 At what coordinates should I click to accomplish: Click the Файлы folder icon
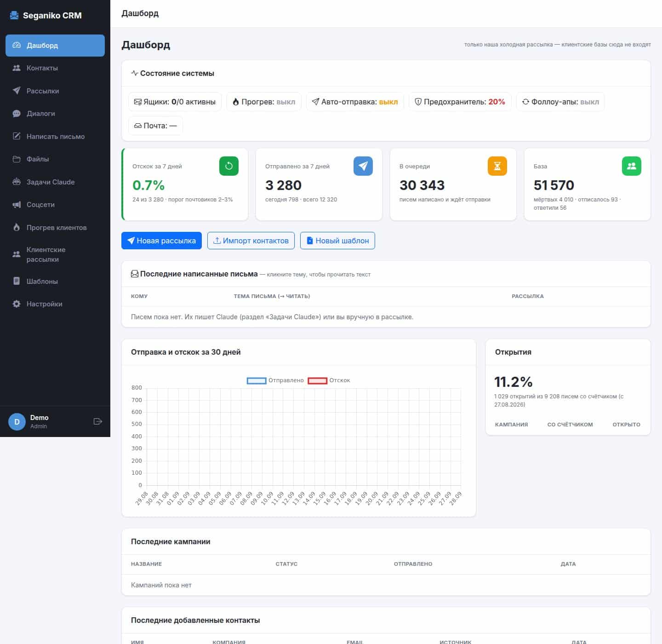pos(17,159)
